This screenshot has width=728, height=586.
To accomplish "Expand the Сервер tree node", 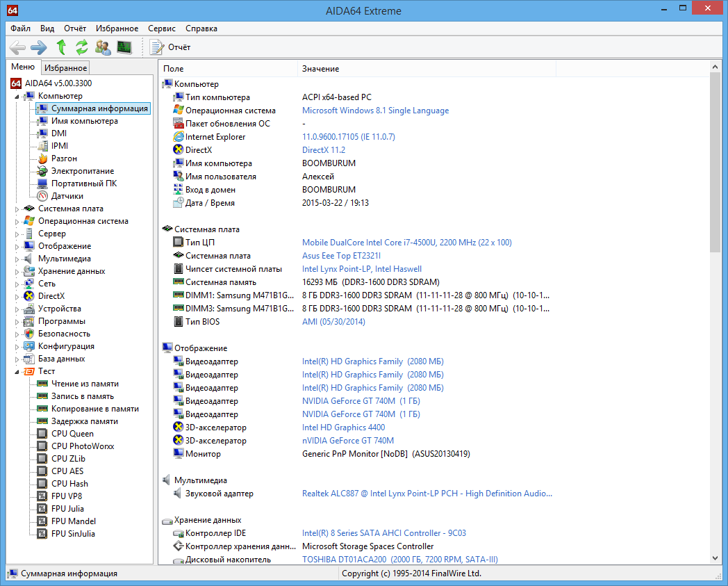I will coord(17,234).
